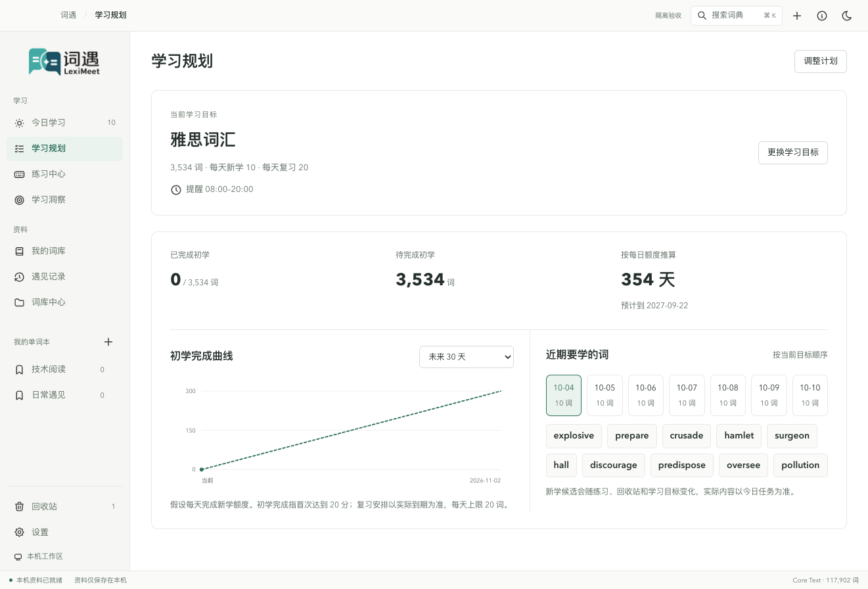868x589 pixels.
Task: Open the 日常遇见 wordbook
Action: pyautogui.click(x=64, y=395)
